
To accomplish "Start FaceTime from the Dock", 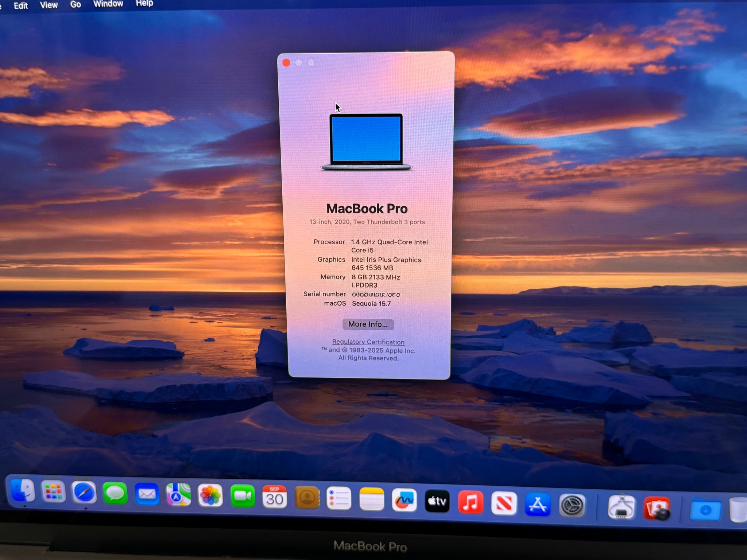I will (243, 496).
